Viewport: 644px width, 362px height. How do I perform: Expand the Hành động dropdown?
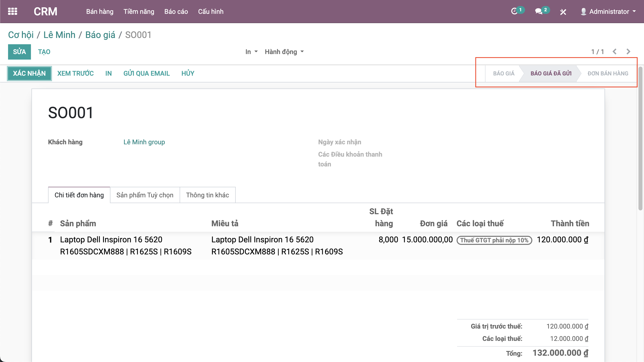point(284,52)
